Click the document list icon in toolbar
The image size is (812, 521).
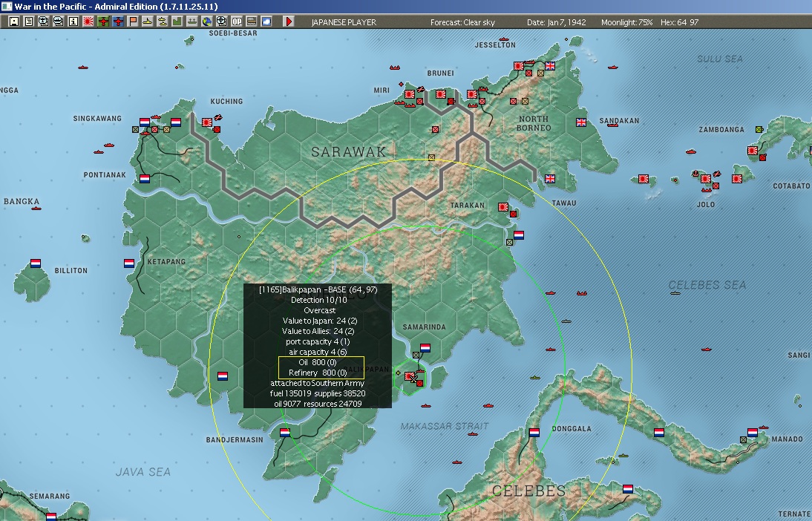(x=29, y=22)
